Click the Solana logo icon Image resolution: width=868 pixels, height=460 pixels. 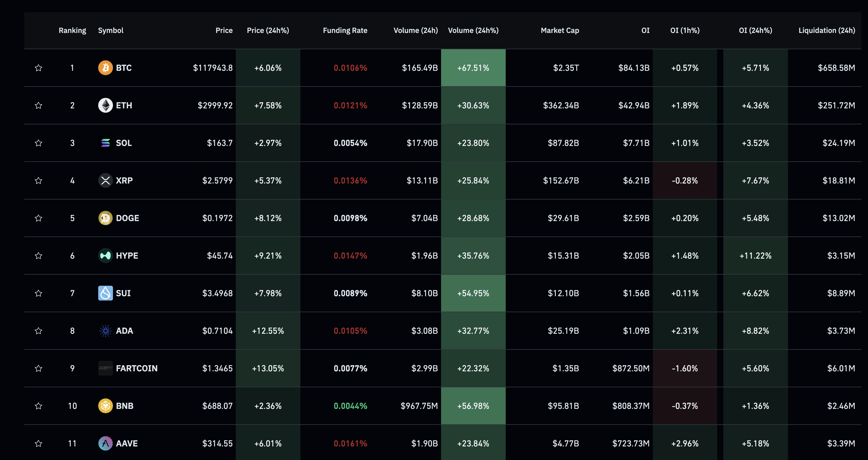pos(105,143)
